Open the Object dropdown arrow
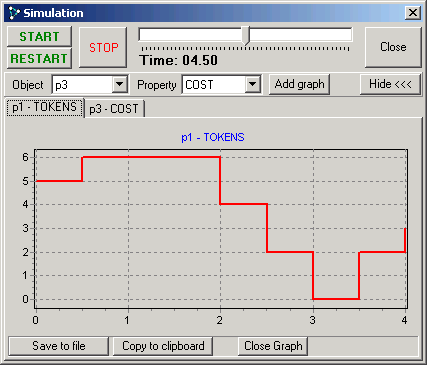Viewport: 427px width, 365px height. click(120, 84)
